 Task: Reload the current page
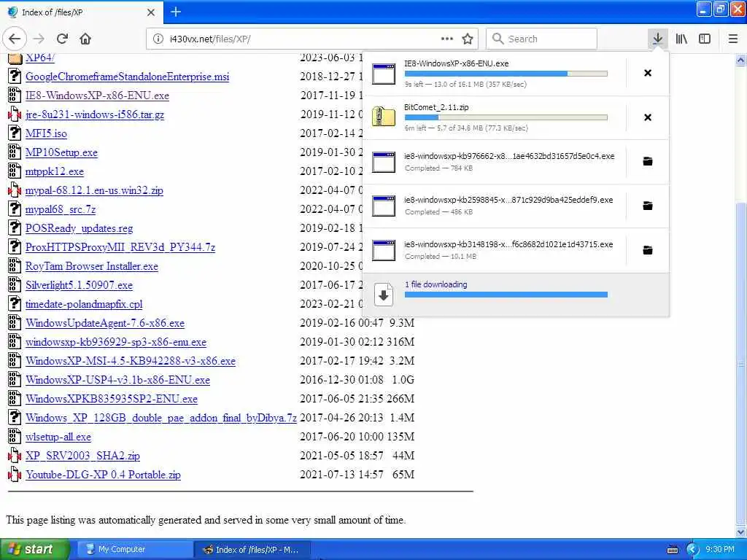click(62, 39)
